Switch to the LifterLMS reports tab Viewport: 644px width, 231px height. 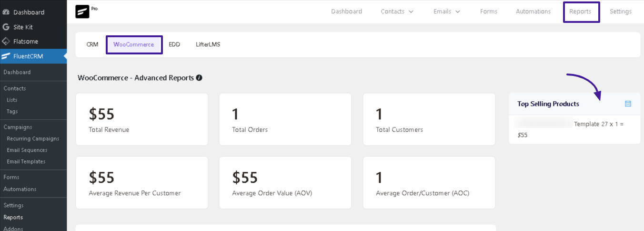(208, 44)
